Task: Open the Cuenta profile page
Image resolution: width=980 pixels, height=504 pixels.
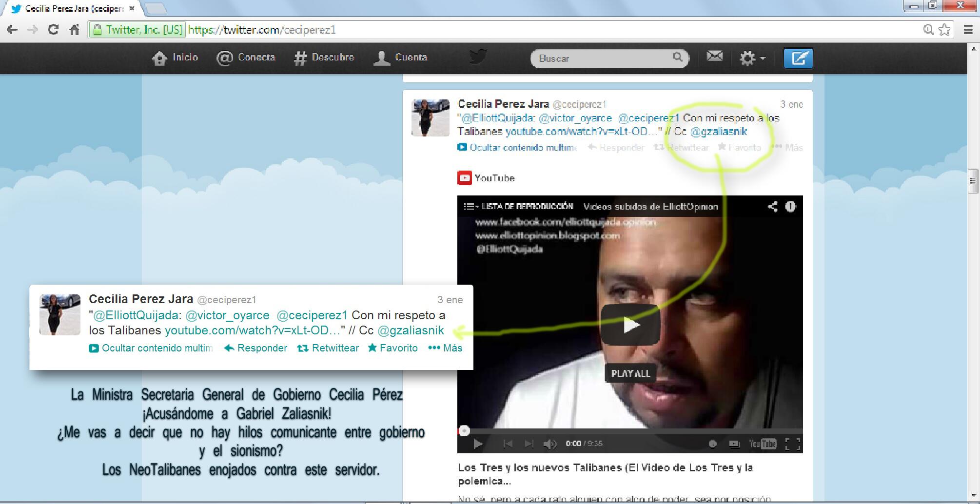Action: coord(400,58)
